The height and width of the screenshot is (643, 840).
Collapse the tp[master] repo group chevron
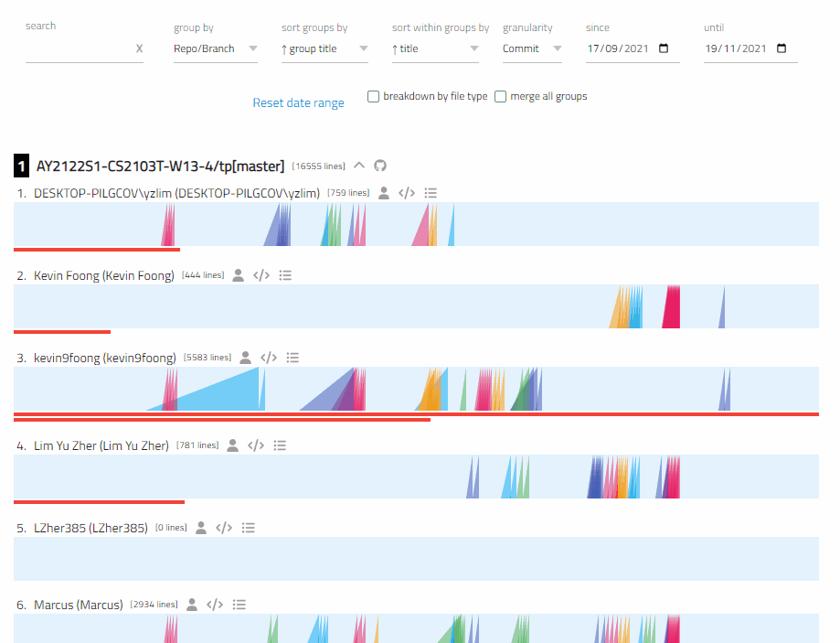tap(358, 165)
